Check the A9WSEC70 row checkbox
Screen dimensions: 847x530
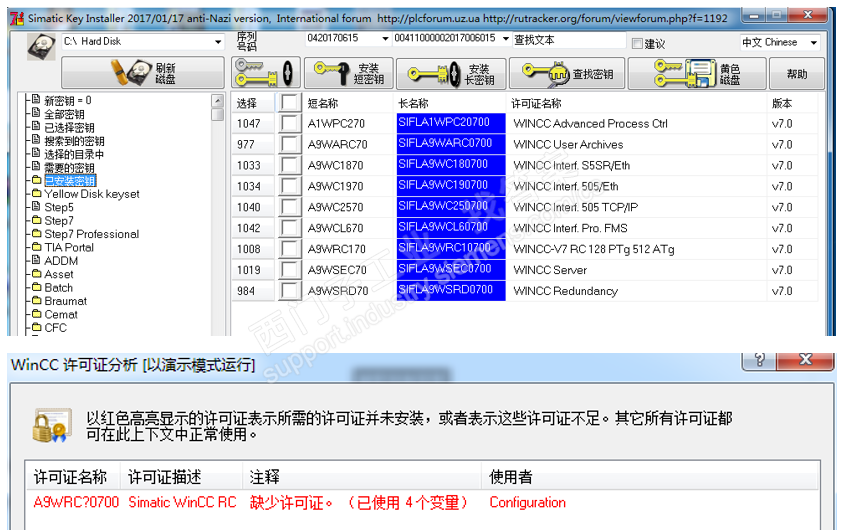(x=290, y=270)
